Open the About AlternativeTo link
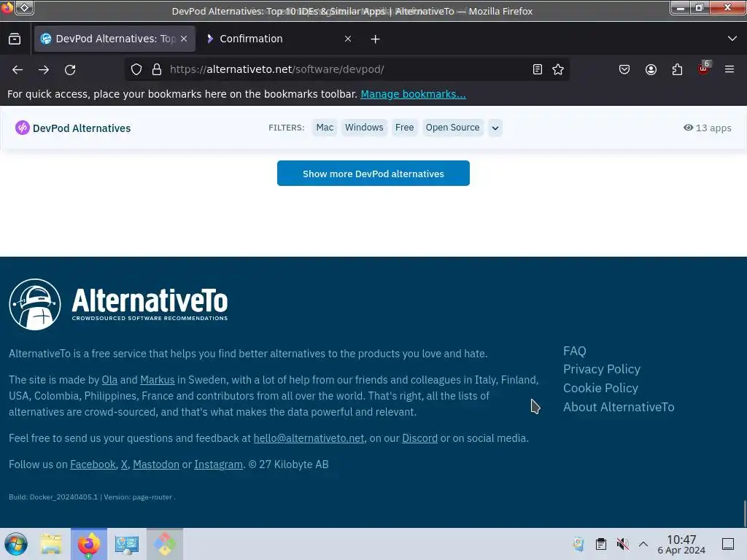Viewport: 747px width, 560px height. pos(619,407)
